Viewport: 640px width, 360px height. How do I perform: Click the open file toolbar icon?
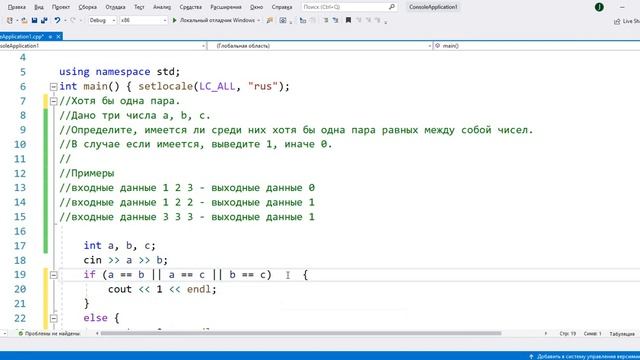point(24,20)
